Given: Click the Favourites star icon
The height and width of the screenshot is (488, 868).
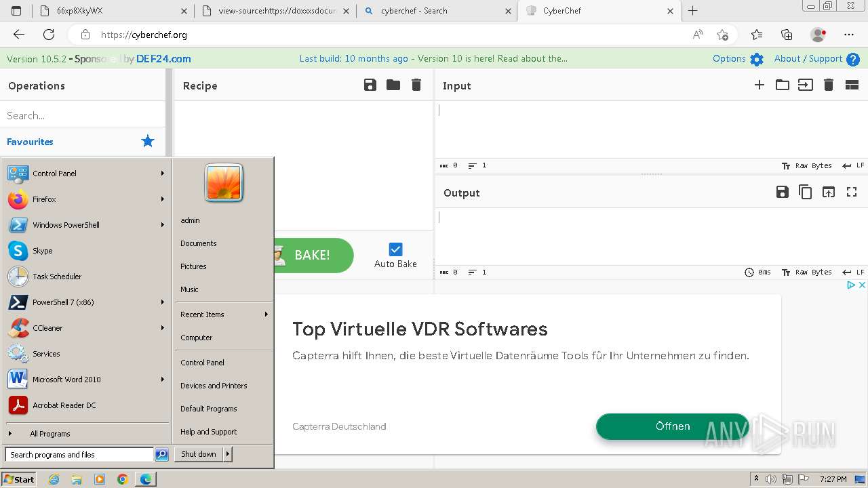Looking at the screenshot, I should (147, 141).
